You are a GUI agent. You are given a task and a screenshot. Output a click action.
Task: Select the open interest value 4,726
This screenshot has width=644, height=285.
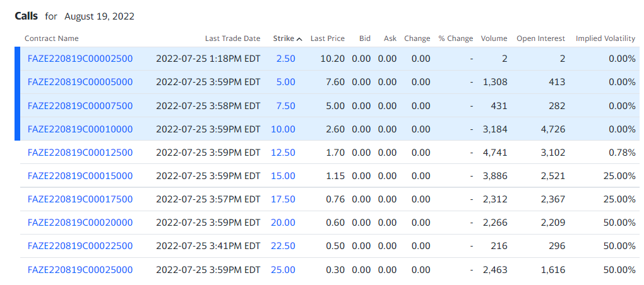(553, 129)
